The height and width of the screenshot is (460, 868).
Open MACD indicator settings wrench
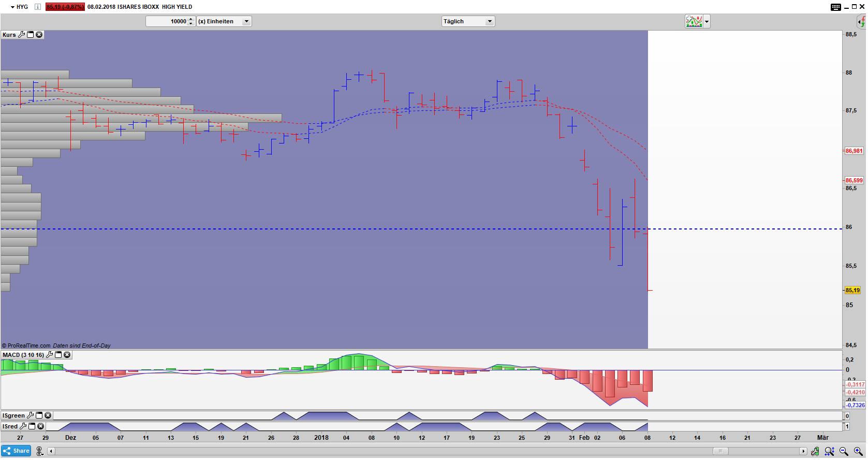point(50,355)
